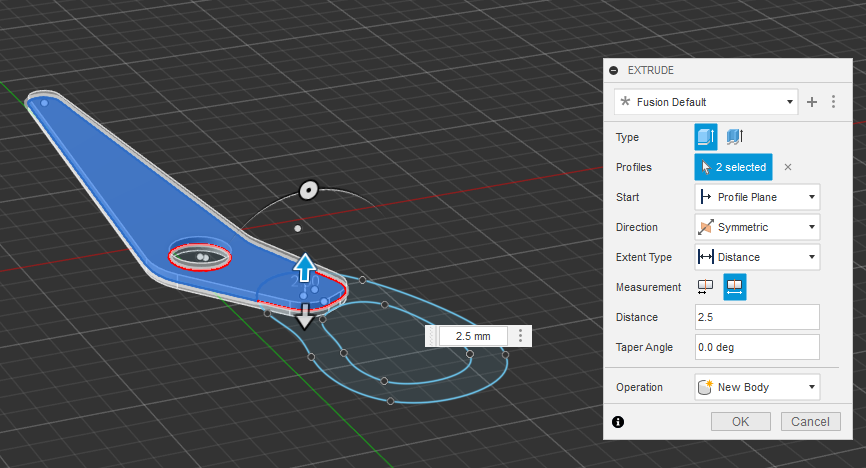The height and width of the screenshot is (468, 866).
Task: Open the Fusion Default preset dropdown
Action: pyautogui.click(x=706, y=102)
